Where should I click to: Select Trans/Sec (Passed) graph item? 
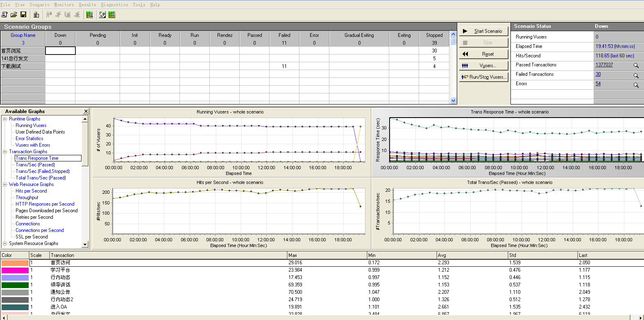(35, 165)
